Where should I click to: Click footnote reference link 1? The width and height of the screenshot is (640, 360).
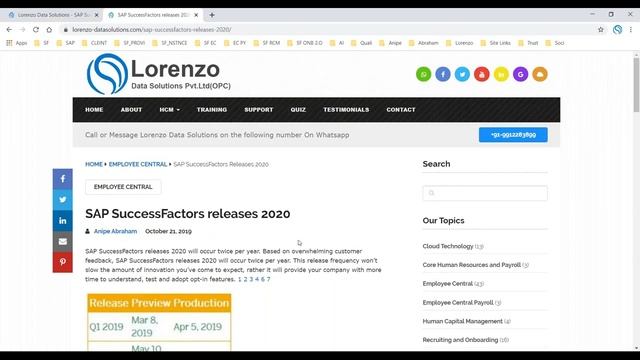coord(240,279)
